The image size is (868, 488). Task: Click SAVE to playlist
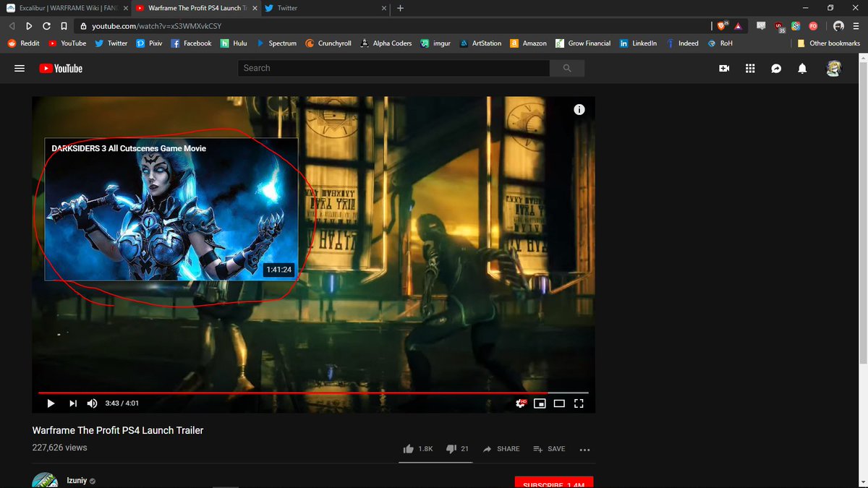point(549,449)
